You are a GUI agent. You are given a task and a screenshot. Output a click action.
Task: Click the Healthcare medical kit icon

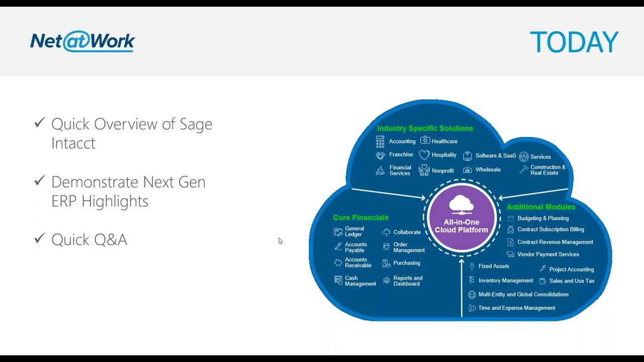click(425, 140)
